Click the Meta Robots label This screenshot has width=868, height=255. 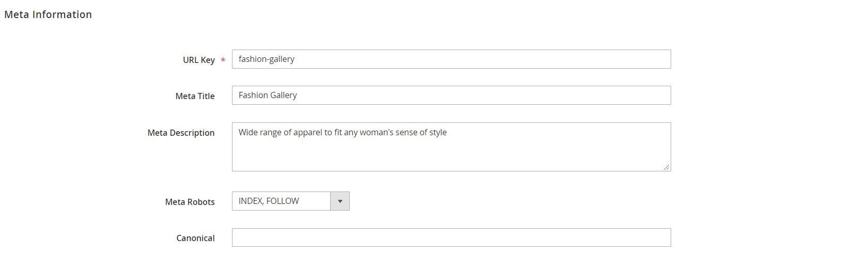[x=190, y=202]
